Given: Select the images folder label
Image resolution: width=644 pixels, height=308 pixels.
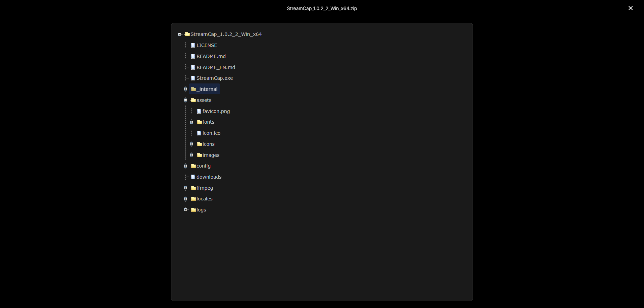Looking at the screenshot, I should pos(211,155).
